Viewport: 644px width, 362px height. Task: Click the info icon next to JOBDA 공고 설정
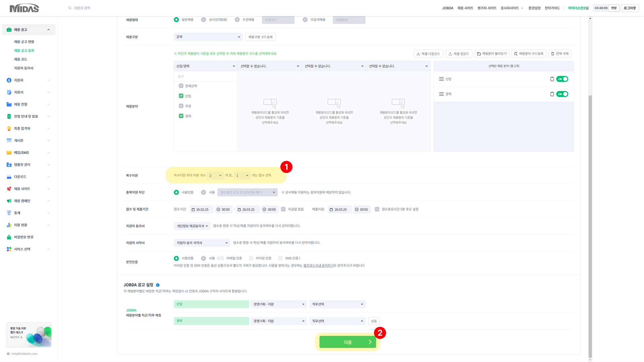(x=158, y=285)
